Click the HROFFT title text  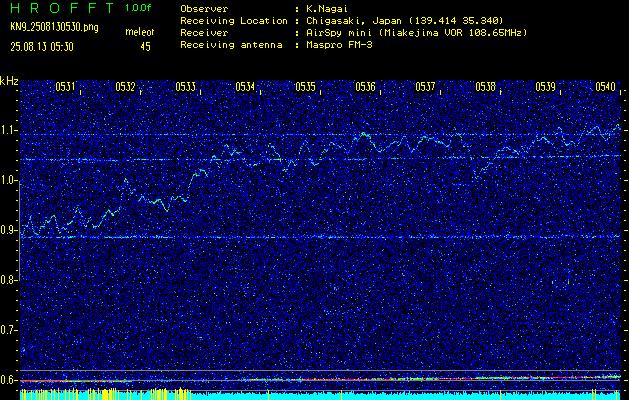point(62,8)
